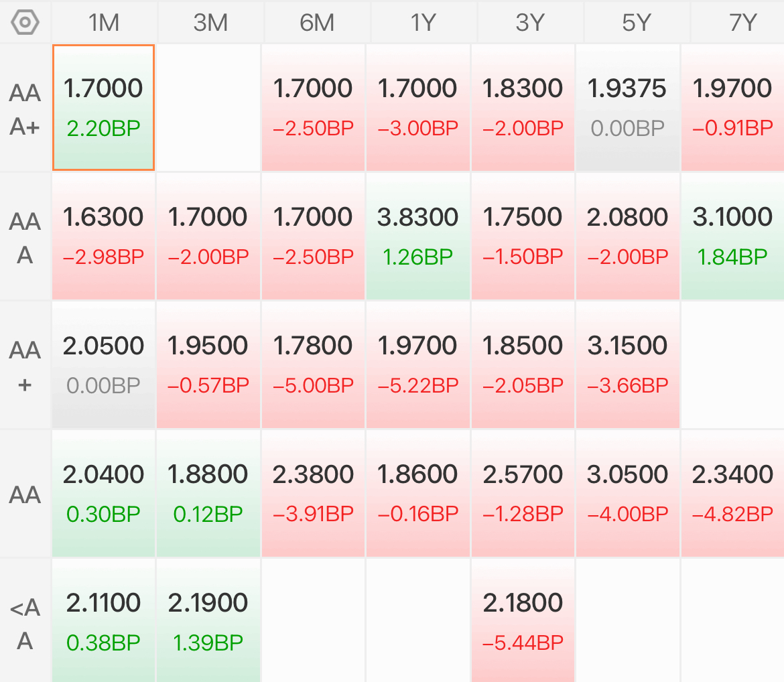This screenshot has width=784, height=682.
Task: Open the AA 6M cell 2.3800
Action: click(313, 493)
